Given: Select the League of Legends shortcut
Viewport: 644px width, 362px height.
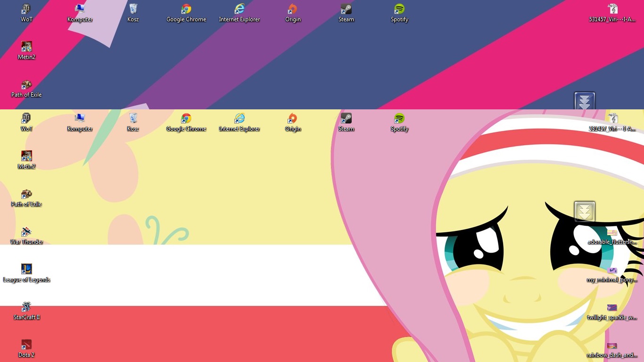Looking at the screenshot, I should pos(26,272).
